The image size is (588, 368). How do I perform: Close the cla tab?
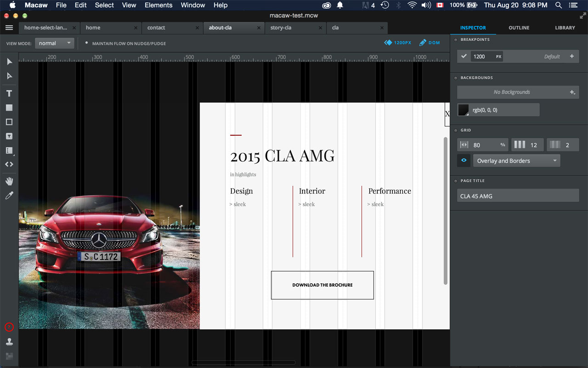pos(382,28)
